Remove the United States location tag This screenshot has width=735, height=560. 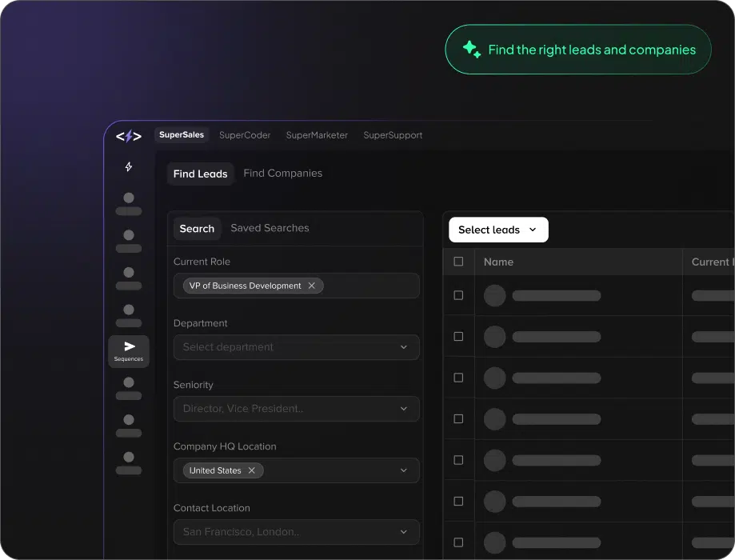[252, 470]
